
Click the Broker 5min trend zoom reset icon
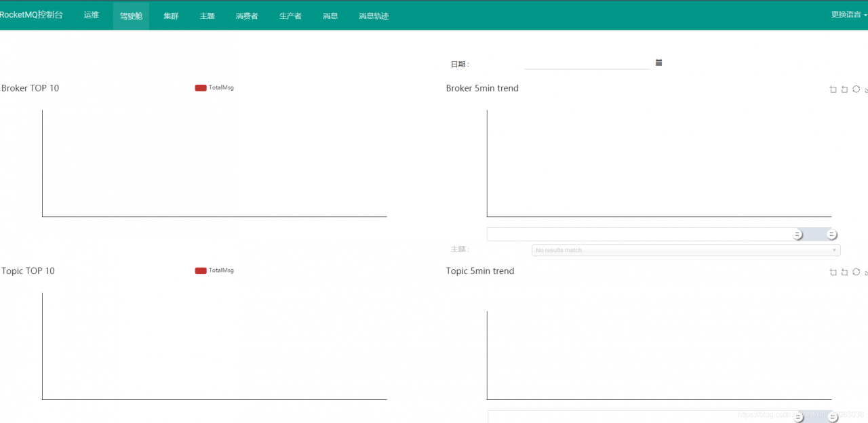click(x=844, y=89)
